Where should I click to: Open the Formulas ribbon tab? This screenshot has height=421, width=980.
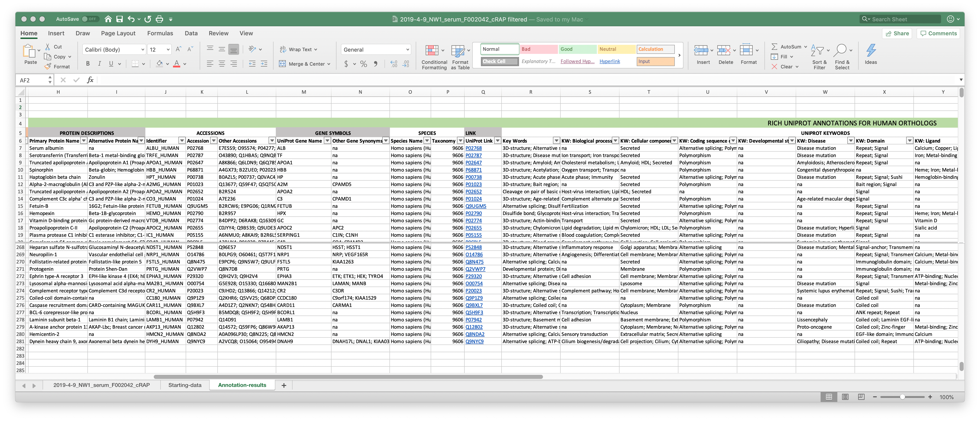click(160, 33)
